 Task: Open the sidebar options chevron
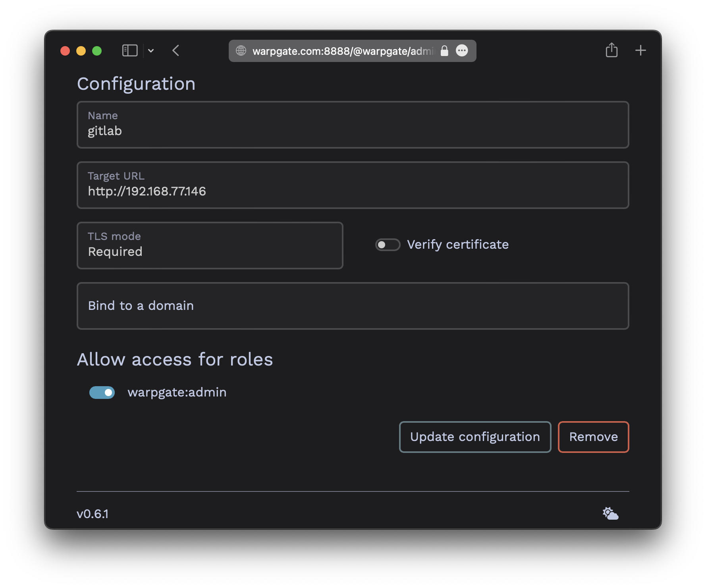(151, 50)
